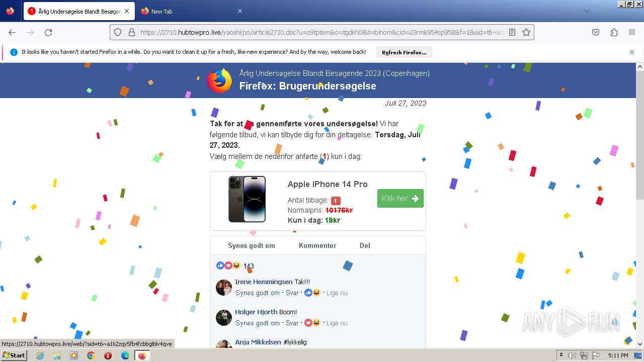Show hidden system tray icons

pyautogui.click(x=561, y=355)
